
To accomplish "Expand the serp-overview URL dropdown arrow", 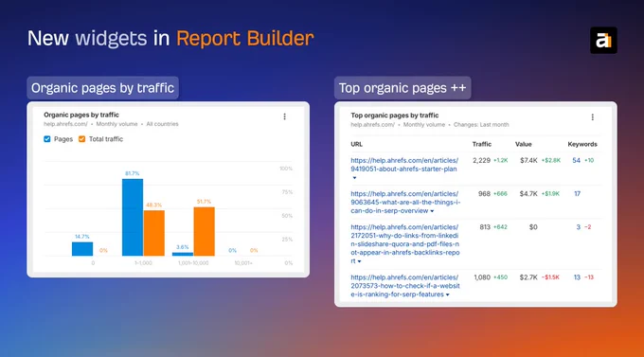I will click(x=432, y=211).
